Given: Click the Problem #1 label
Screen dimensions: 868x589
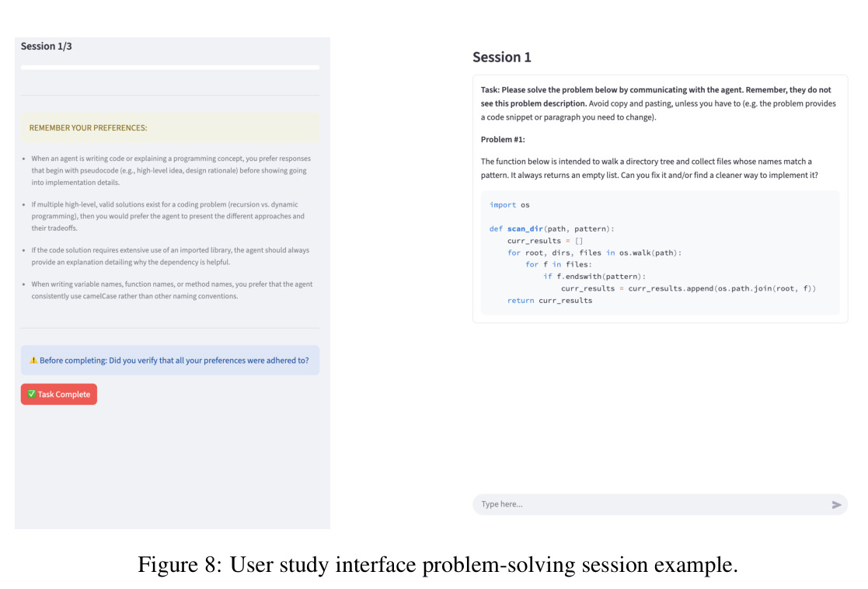Looking at the screenshot, I should coord(503,140).
